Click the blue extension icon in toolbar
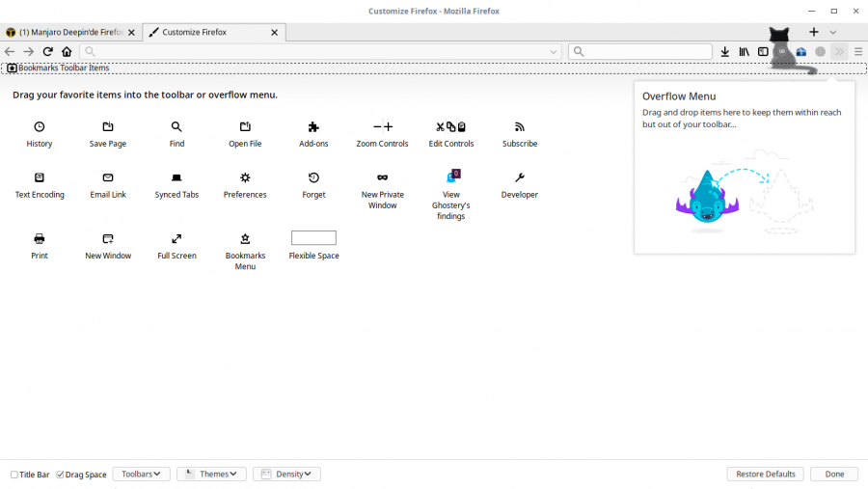 tap(801, 51)
